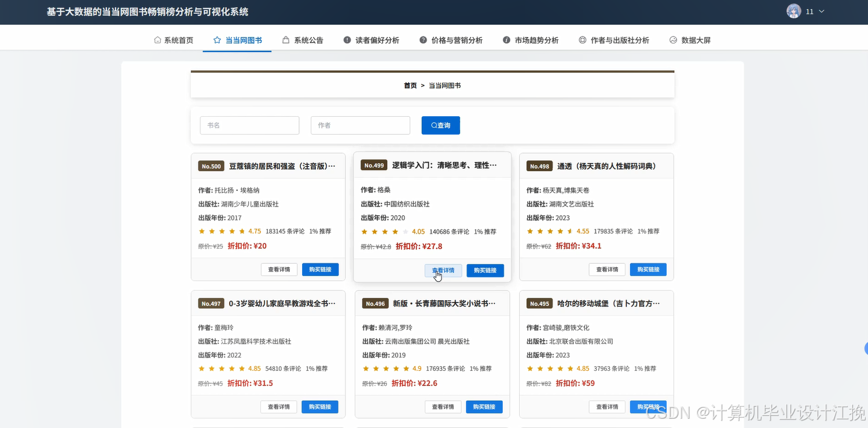The width and height of the screenshot is (868, 428).
Task: Click the icon beside 作者与出版社分析
Action: (582, 40)
